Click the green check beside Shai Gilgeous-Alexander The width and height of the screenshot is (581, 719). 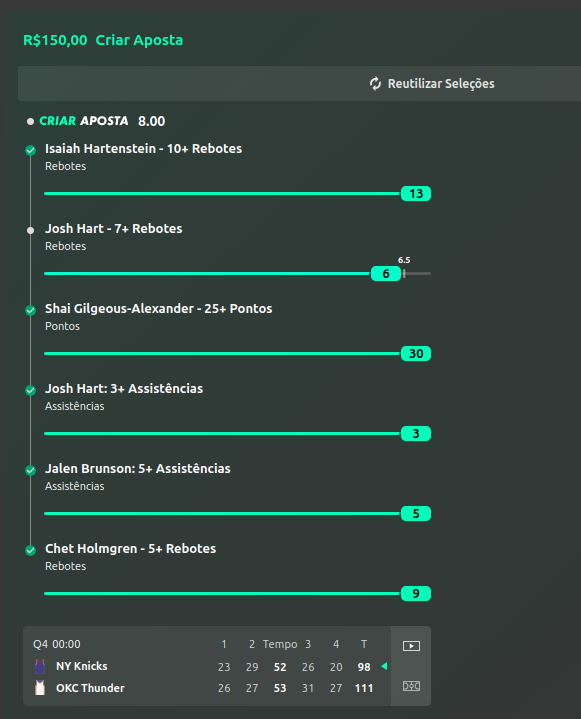coord(31,310)
